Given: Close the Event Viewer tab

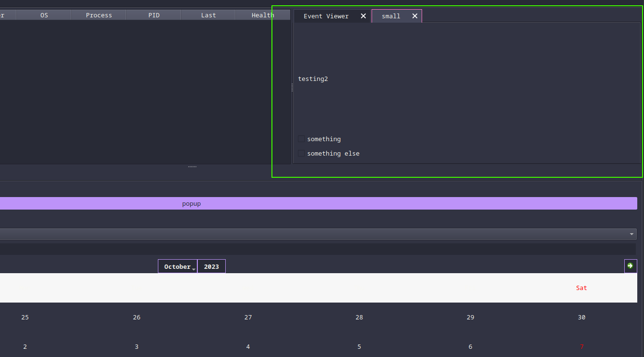Looking at the screenshot, I should click(363, 16).
